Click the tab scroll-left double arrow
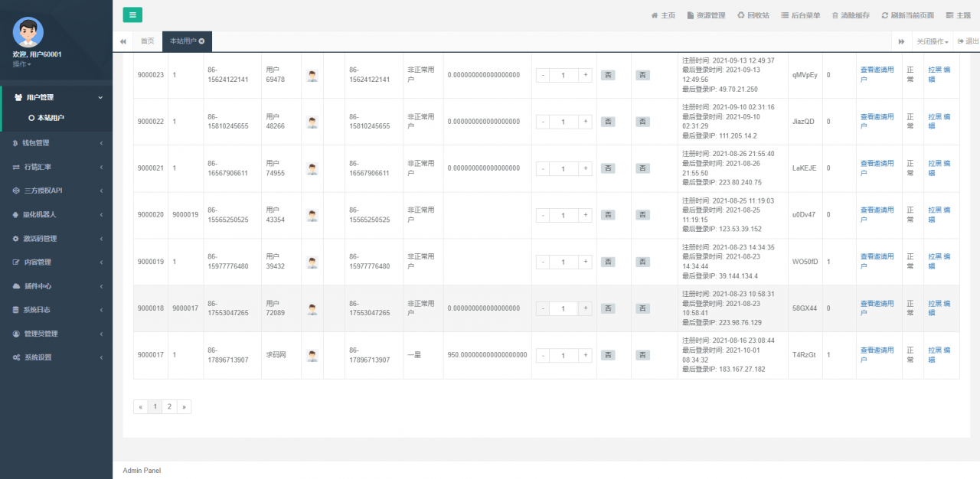 click(123, 41)
